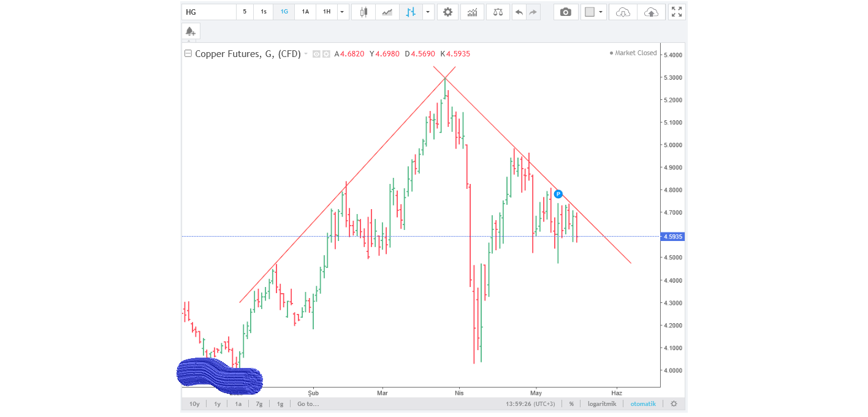Choose the 10y date range
868x417 pixels.
point(194,404)
